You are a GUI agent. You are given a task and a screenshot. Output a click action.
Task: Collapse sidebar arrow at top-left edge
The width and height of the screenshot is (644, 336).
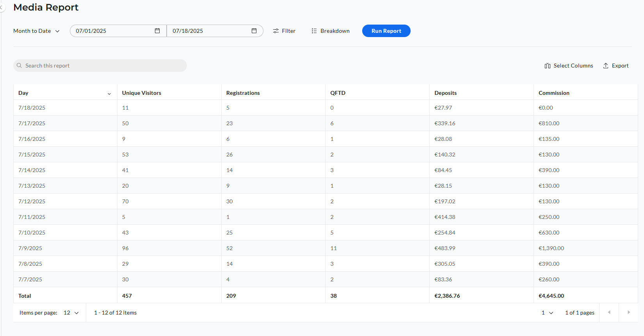click(x=2, y=7)
